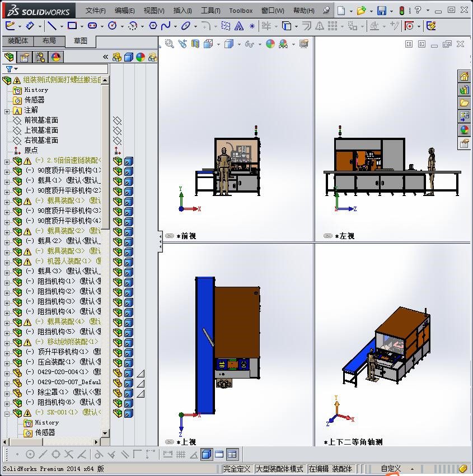Click the Offset Entities tool
This screenshot has height=476, width=473.
(x=307, y=26)
